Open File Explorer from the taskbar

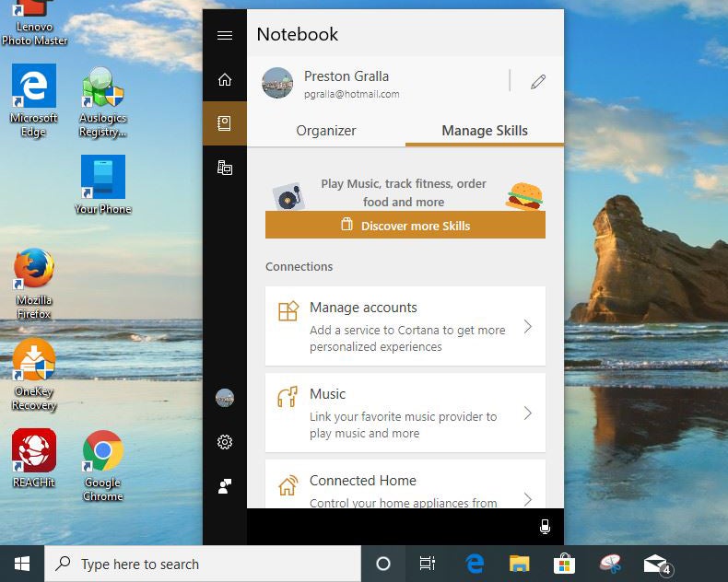[x=519, y=564]
